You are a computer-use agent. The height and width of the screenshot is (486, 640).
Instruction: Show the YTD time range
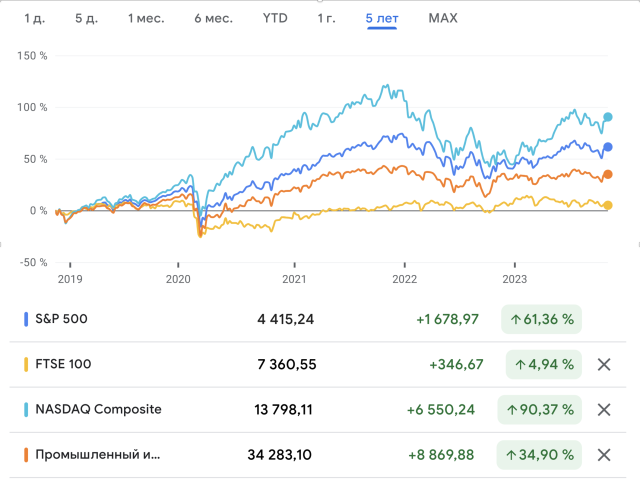click(275, 18)
